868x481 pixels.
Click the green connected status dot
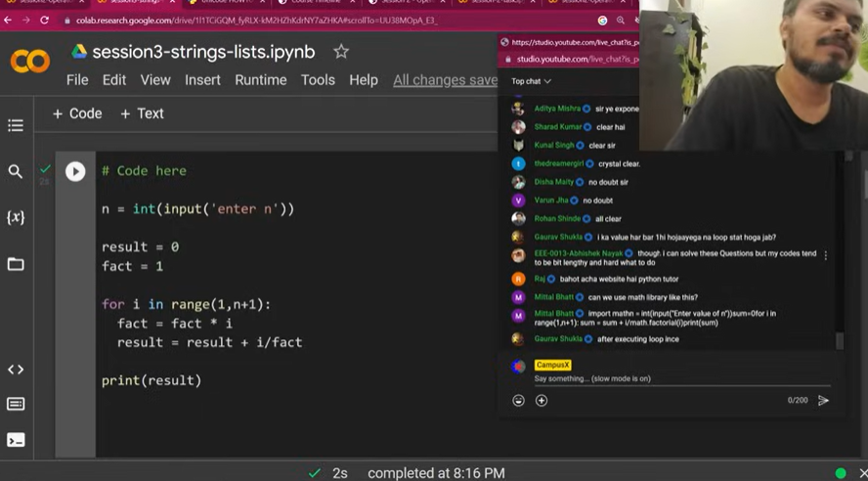click(841, 473)
